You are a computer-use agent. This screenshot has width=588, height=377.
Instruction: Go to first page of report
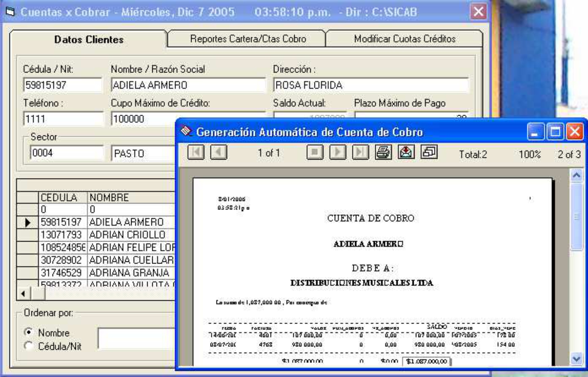[196, 153]
